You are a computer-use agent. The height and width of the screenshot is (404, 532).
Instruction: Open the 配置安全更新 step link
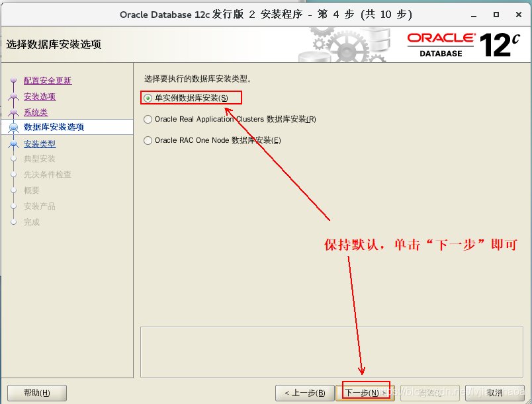pyautogui.click(x=48, y=81)
